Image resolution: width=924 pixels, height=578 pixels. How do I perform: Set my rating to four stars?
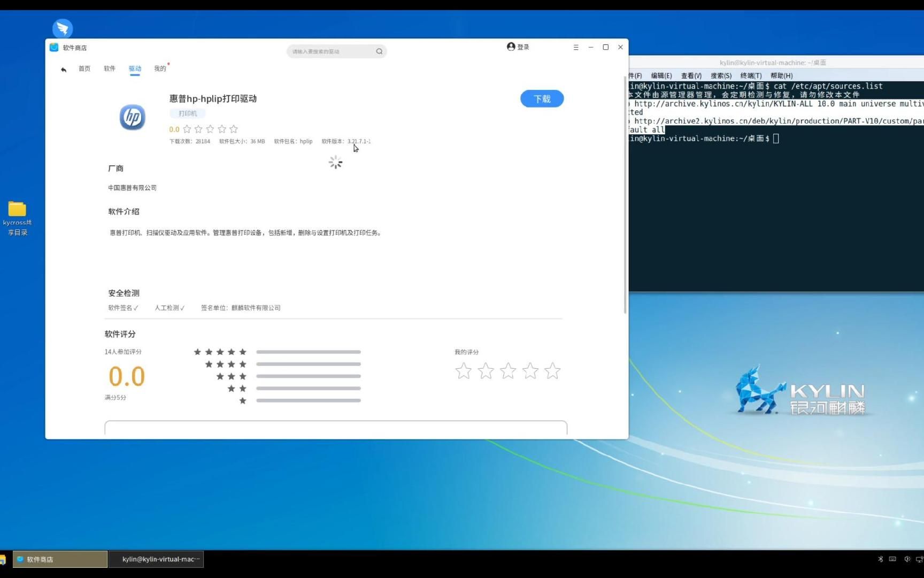pos(530,371)
